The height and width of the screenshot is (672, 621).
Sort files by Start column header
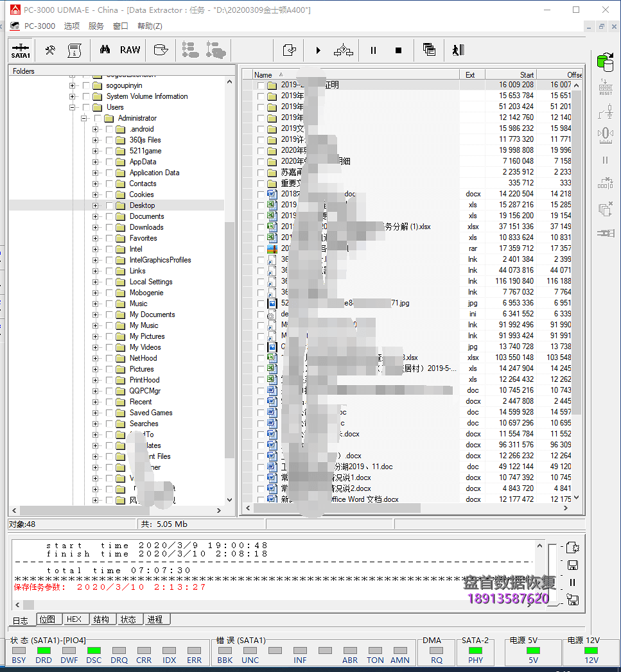pos(511,75)
